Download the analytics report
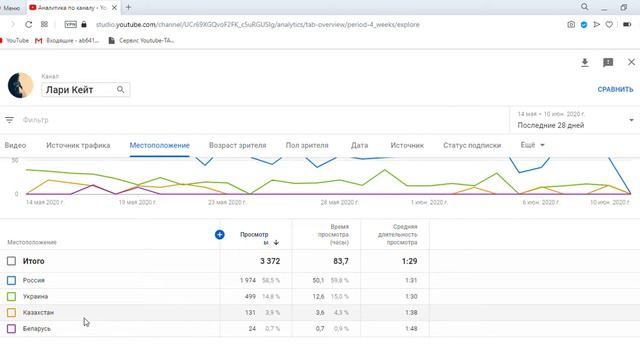 pos(584,62)
